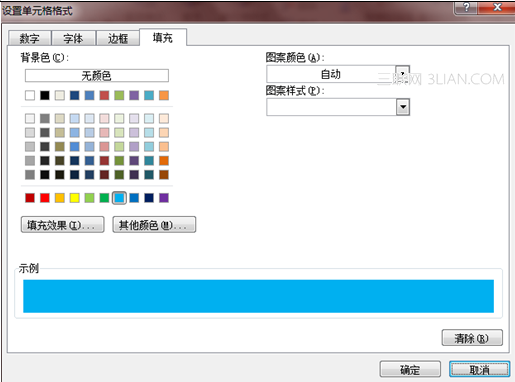This screenshot has height=382, width=515.
Task: Open 其他颜色 dialog
Action: [154, 225]
